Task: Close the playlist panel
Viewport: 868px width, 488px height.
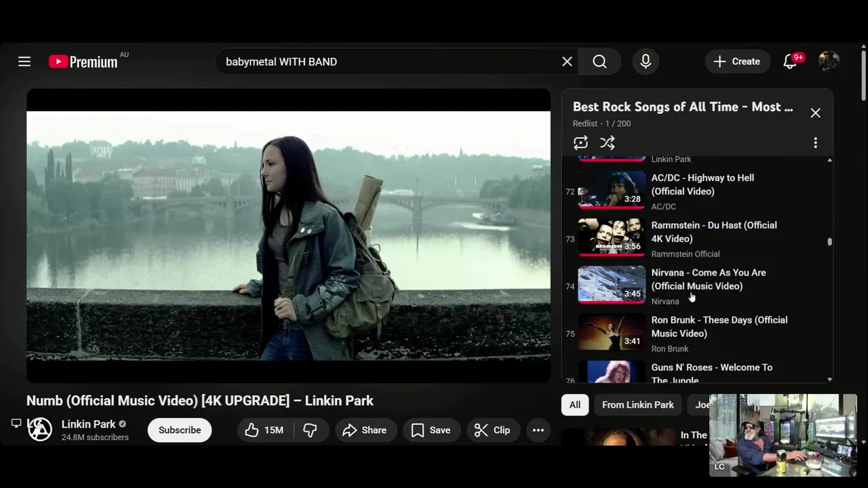Action: (x=815, y=113)
